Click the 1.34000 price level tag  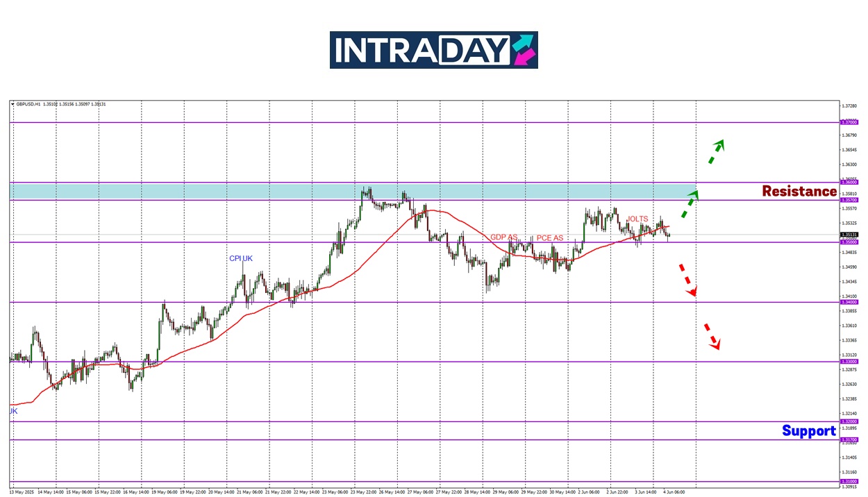pyautogui.click(x=849, y=302)
